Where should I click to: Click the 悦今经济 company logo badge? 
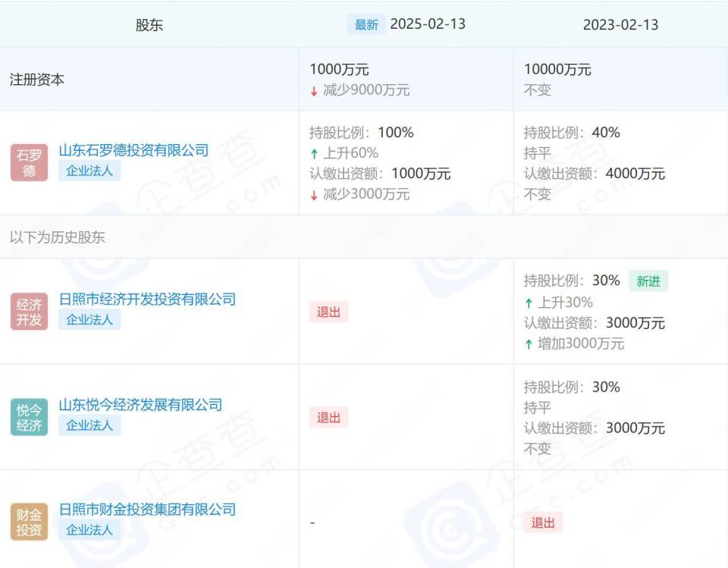[30, 417]
